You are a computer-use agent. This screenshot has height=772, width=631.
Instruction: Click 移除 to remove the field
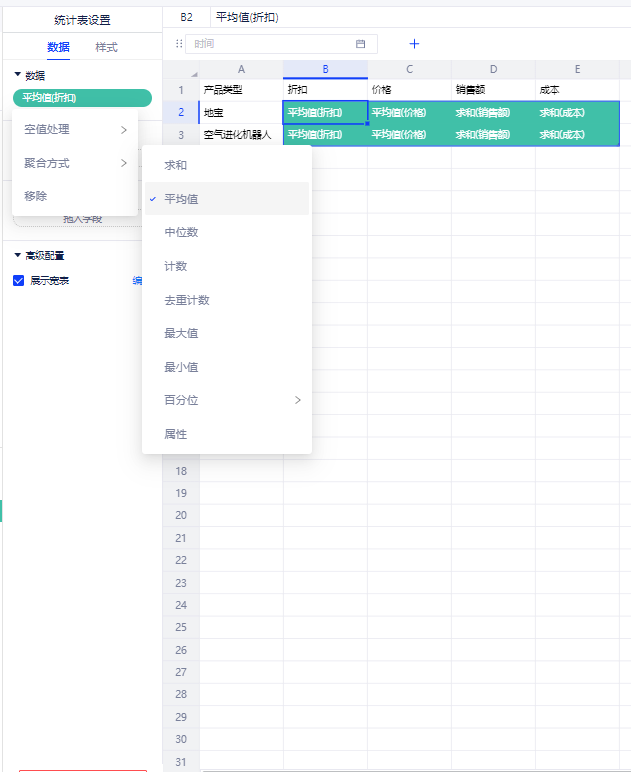(36, 196)
